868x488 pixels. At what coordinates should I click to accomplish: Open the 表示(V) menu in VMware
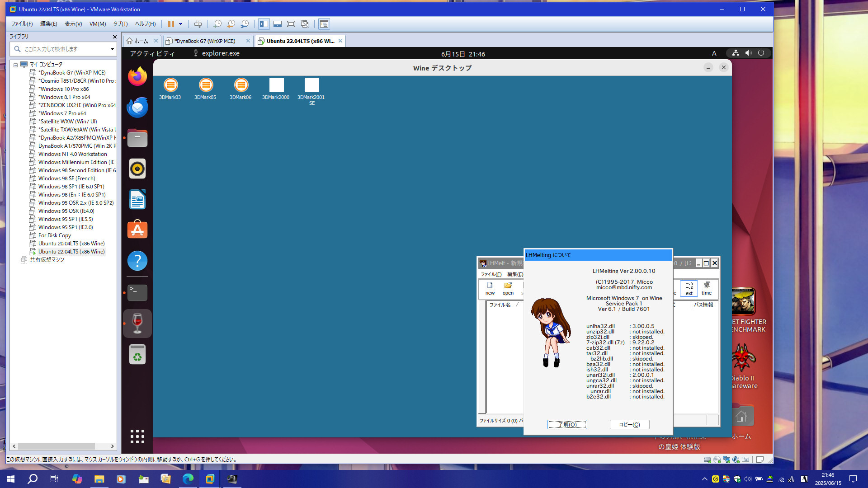click(73, 24)
